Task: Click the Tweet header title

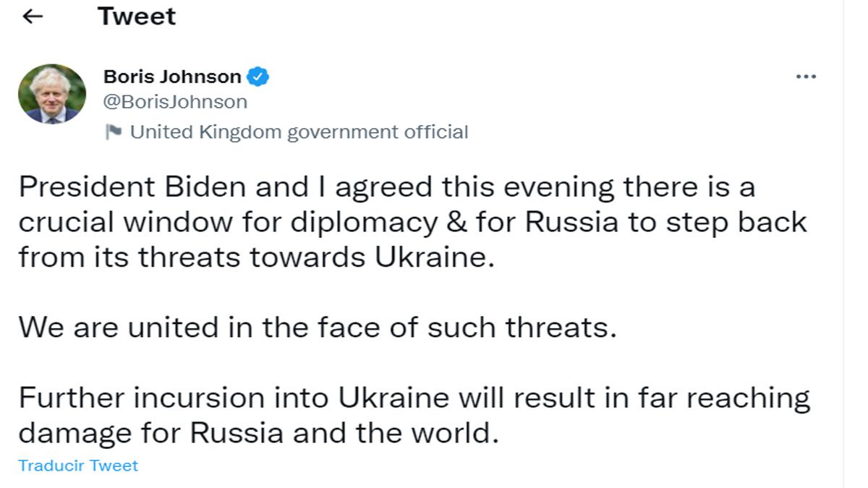Action: point(136,15)
